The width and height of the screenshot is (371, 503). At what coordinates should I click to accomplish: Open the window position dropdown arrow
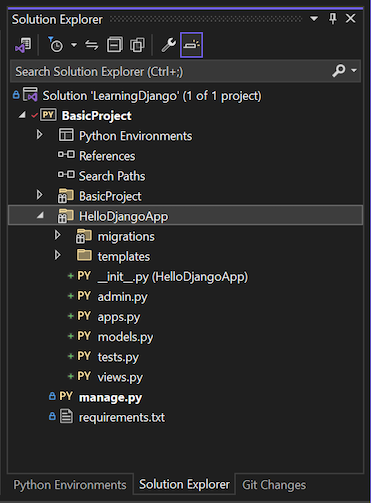(314, 18)
